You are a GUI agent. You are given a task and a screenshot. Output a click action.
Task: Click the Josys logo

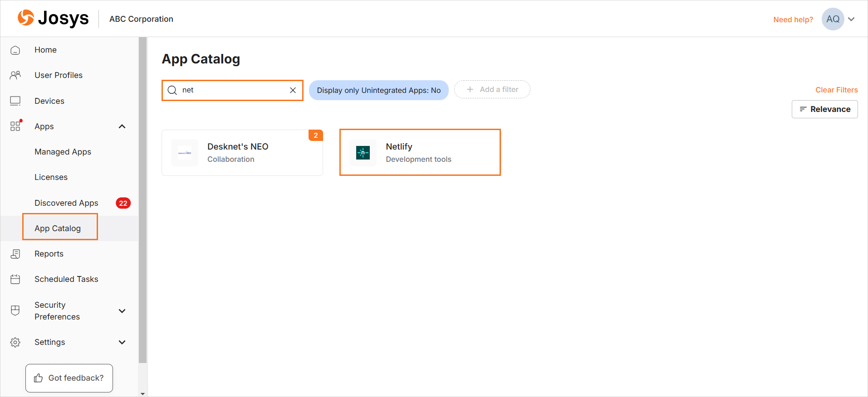pos(53,18)
